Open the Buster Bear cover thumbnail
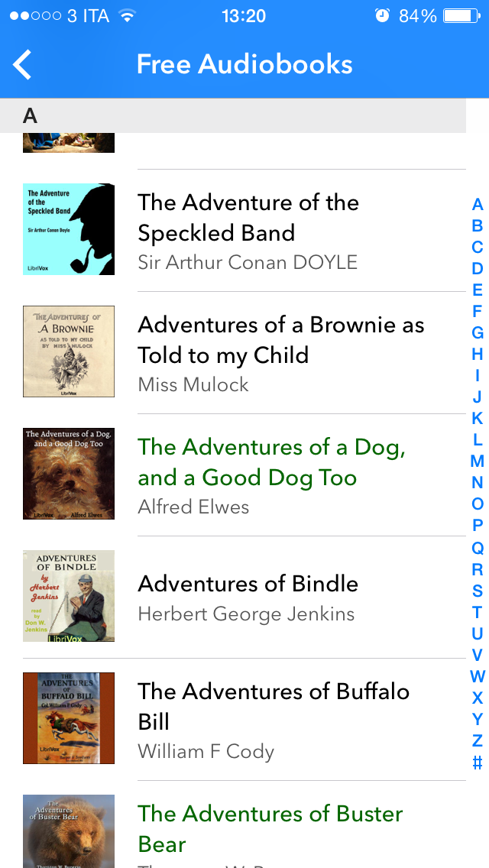Screen dimensions: 489x868 (x=69, y=831)
